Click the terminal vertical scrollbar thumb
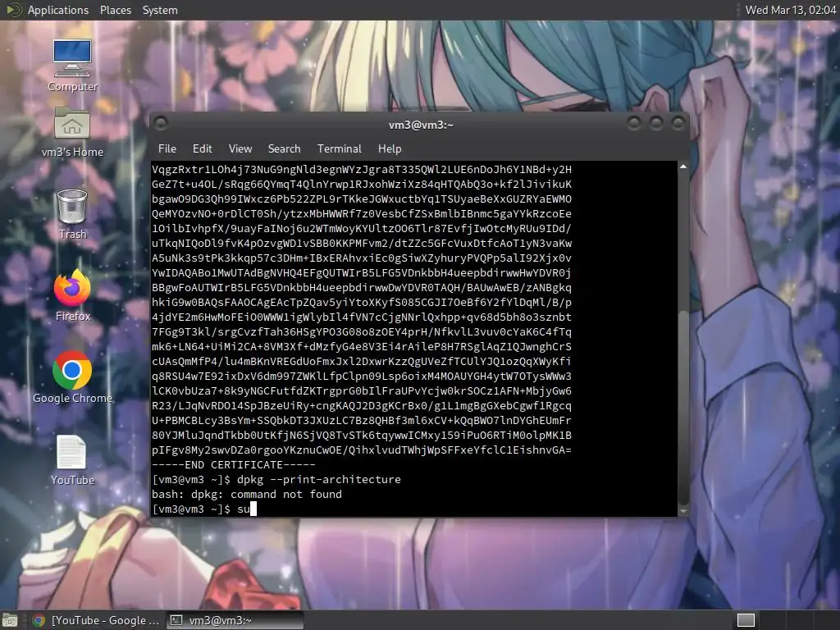The width and height of the screenshot is (840, 630). click(683, 408)
